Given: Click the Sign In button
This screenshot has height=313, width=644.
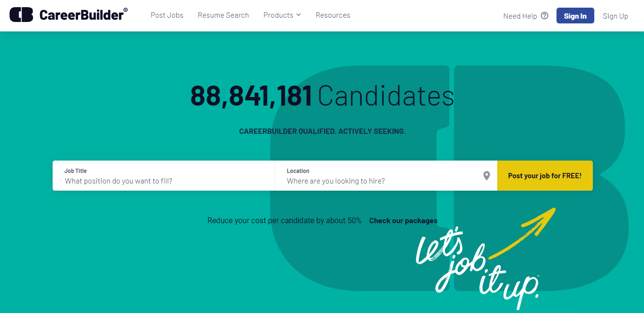Looking at the screenshot, I should coord(575,16).
